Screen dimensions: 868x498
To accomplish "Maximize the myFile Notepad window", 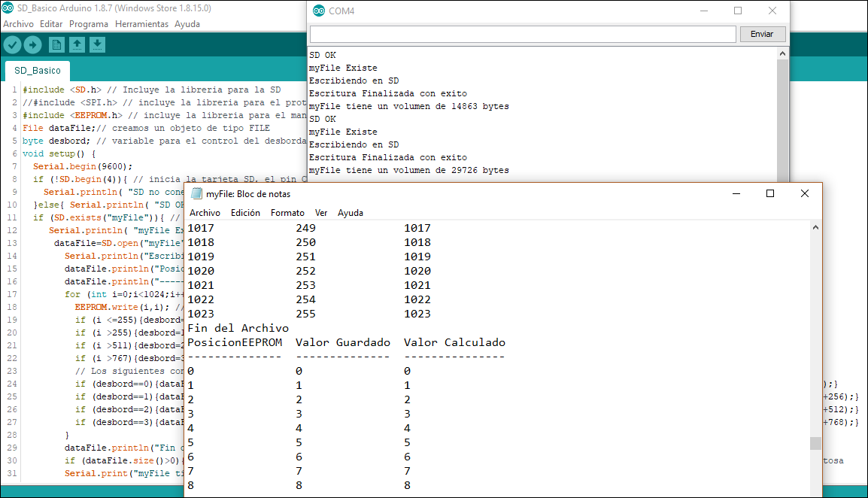I will [770, 193].
